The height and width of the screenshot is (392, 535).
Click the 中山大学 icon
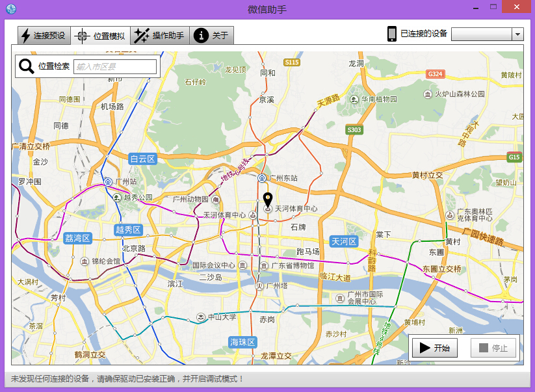(x=202, y=317)
